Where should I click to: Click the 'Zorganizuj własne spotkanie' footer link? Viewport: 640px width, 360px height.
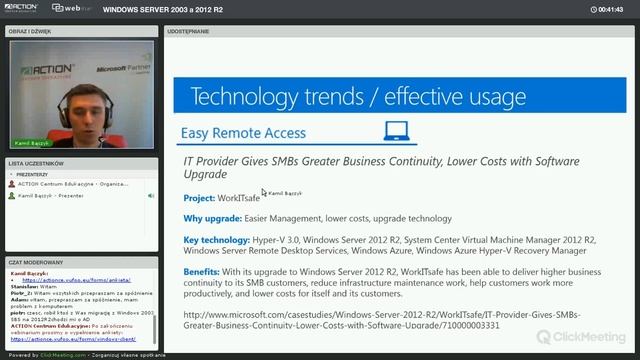(129, 355)
